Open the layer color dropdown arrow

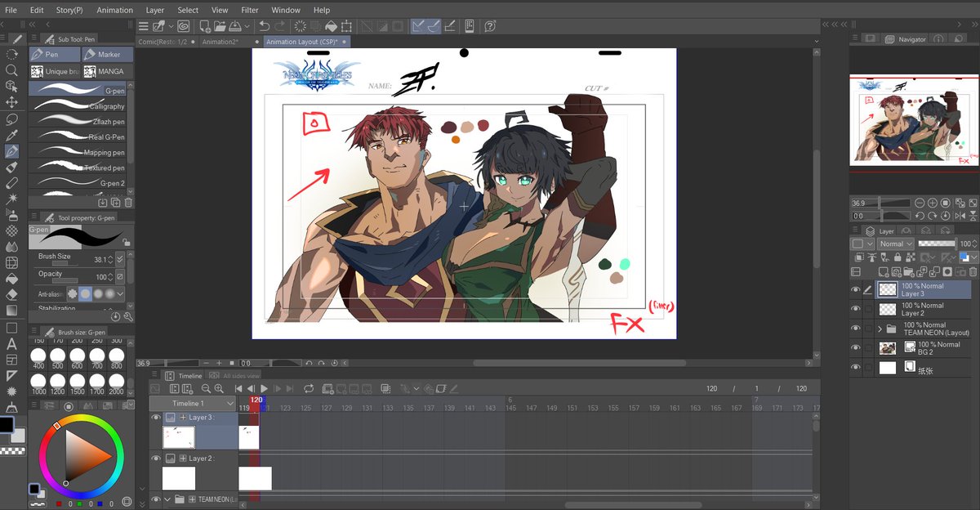[x=975, y=257]
